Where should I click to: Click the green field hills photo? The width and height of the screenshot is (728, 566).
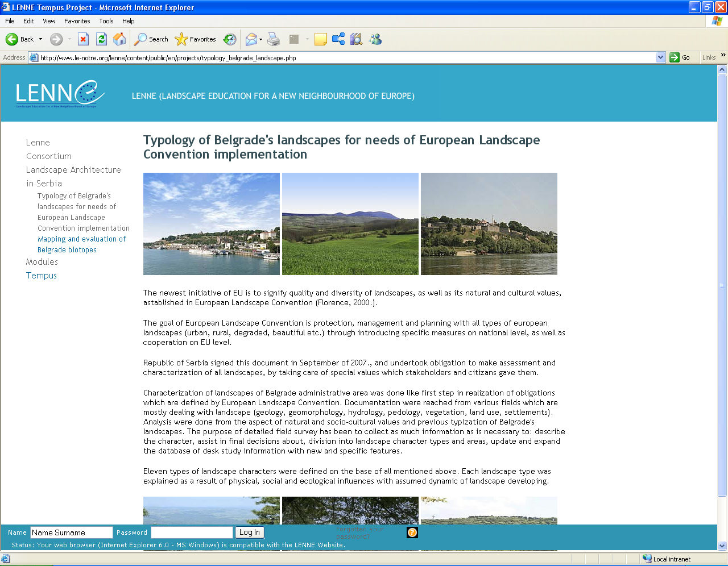[x=350, y=224]
